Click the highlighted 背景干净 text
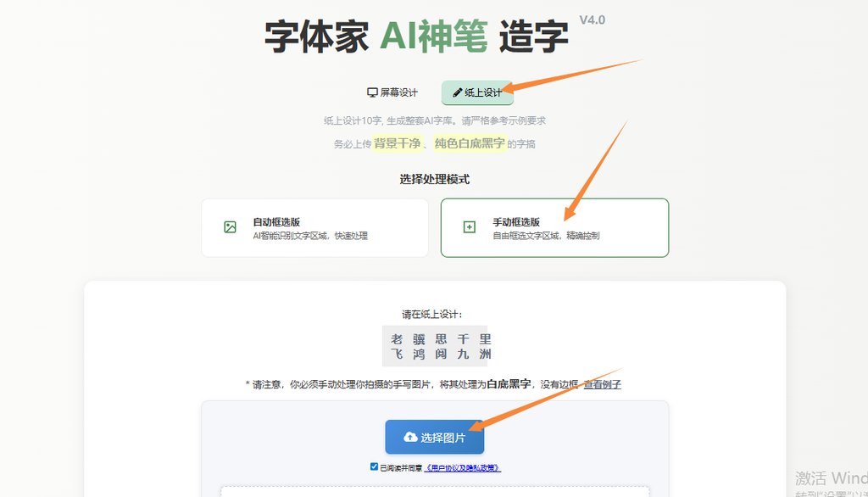 [398, 143]
